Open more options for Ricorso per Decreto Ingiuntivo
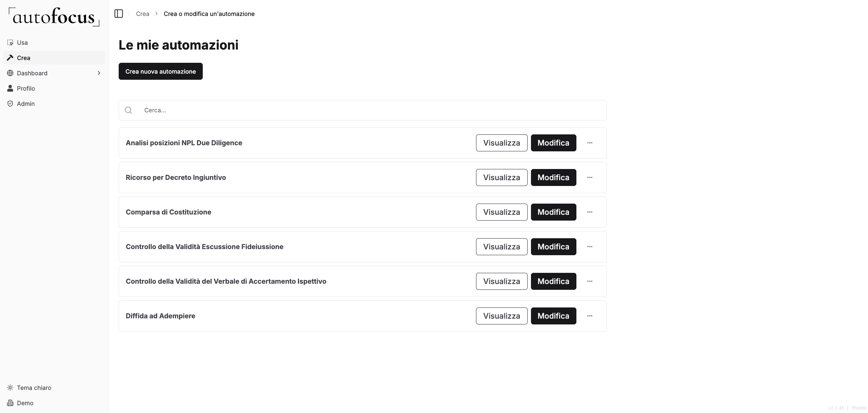This screenshot has width=868, height=413. coord(590,177)
